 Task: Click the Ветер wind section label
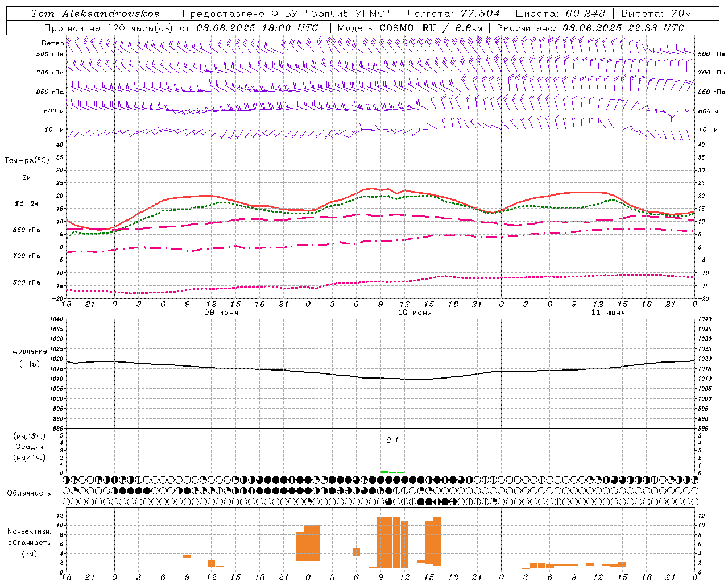coord(52,43)
